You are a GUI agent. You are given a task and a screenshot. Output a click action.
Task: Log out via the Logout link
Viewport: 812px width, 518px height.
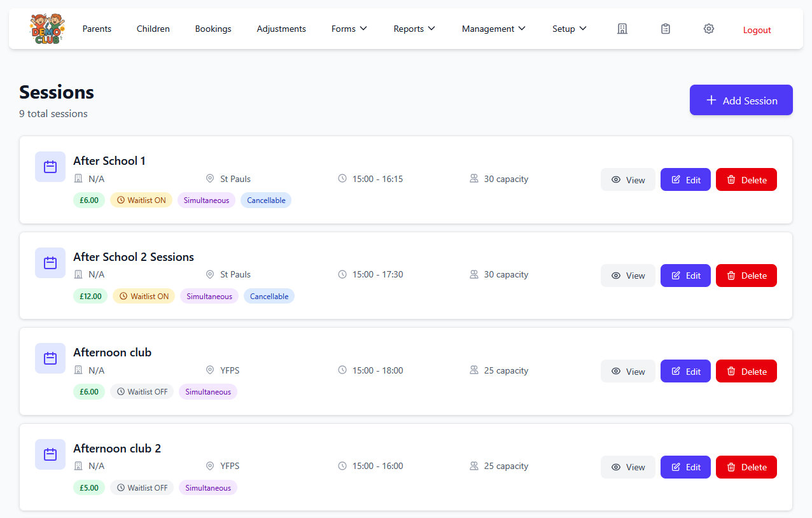pos(757,30)
